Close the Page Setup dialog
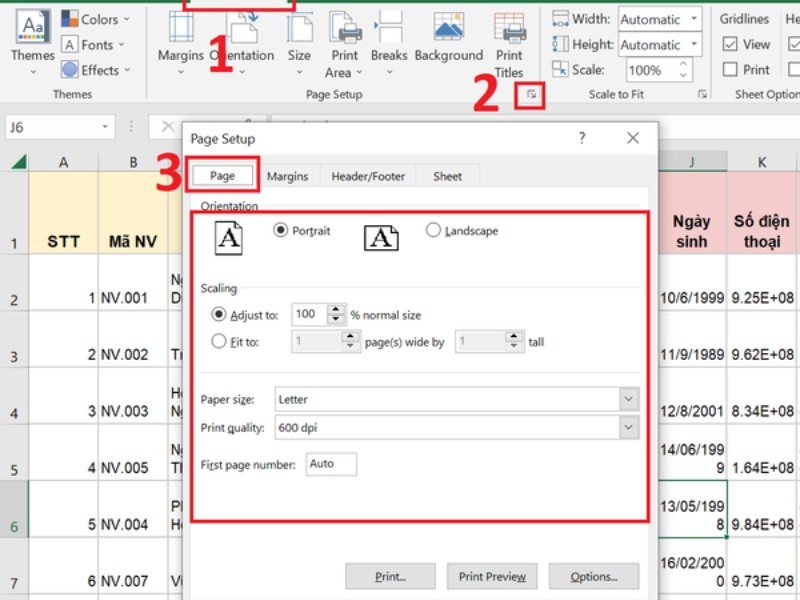 pos(633,138)
